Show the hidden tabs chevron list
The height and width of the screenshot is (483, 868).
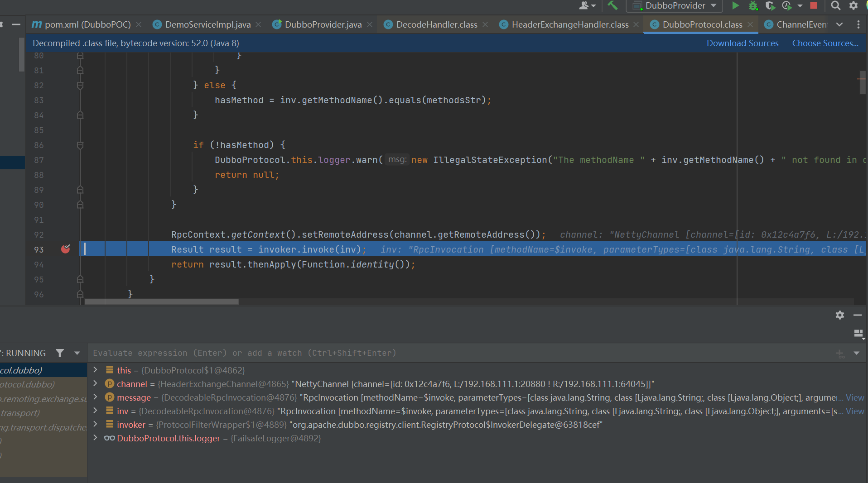839,24
